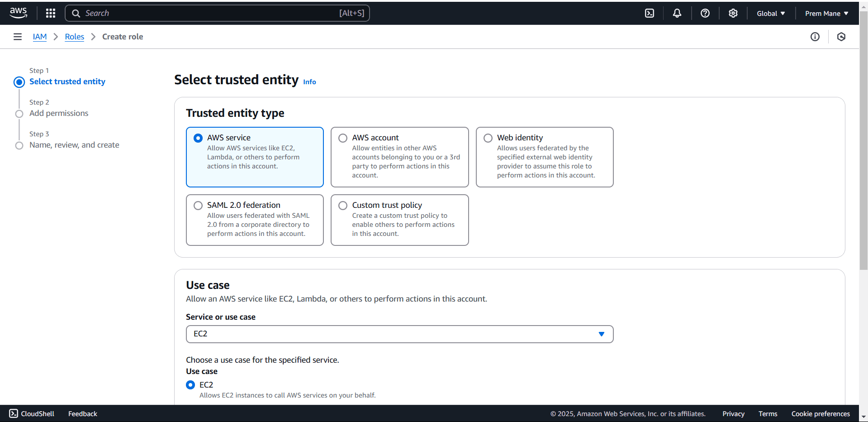Select Custom trust policy option
The height and width of the screenshot is (422, 868).
[x=399, y=220]
